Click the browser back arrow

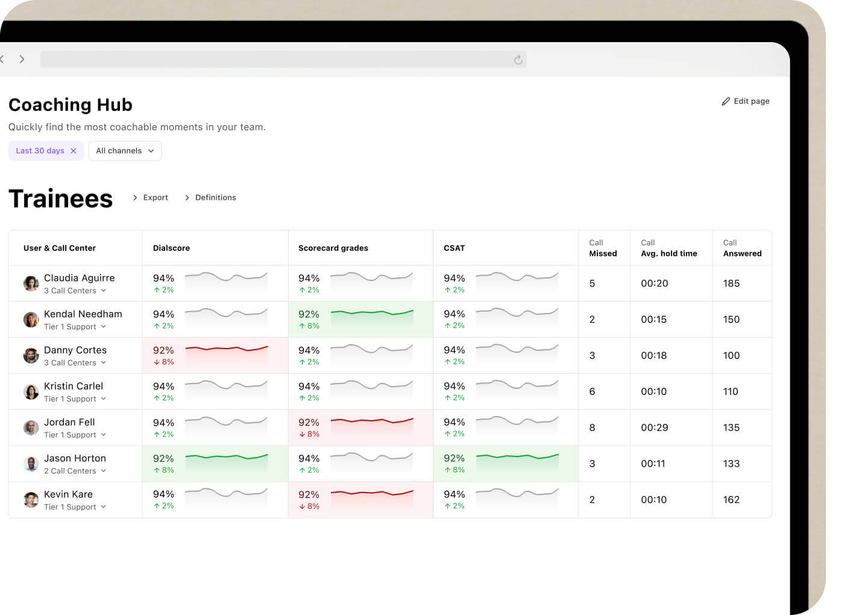(2, 59)
